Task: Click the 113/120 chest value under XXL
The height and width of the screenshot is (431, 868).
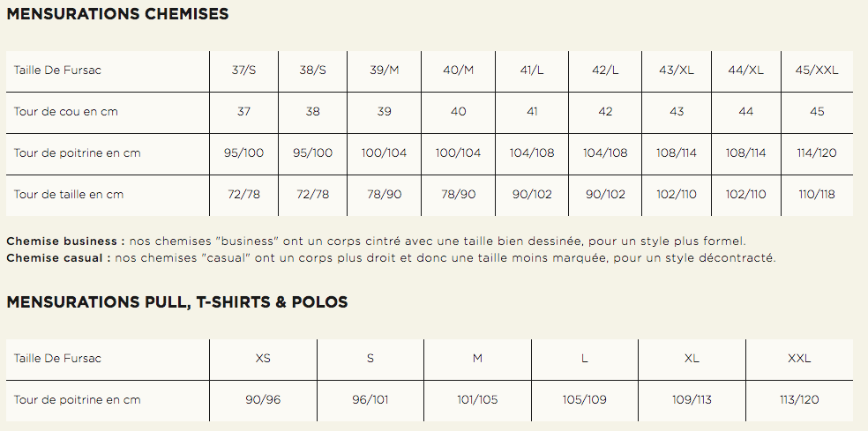Action: (x=799, y=400)
